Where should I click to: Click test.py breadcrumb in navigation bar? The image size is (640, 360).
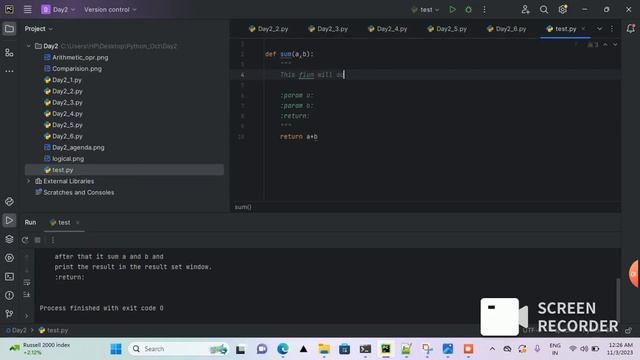53,330
